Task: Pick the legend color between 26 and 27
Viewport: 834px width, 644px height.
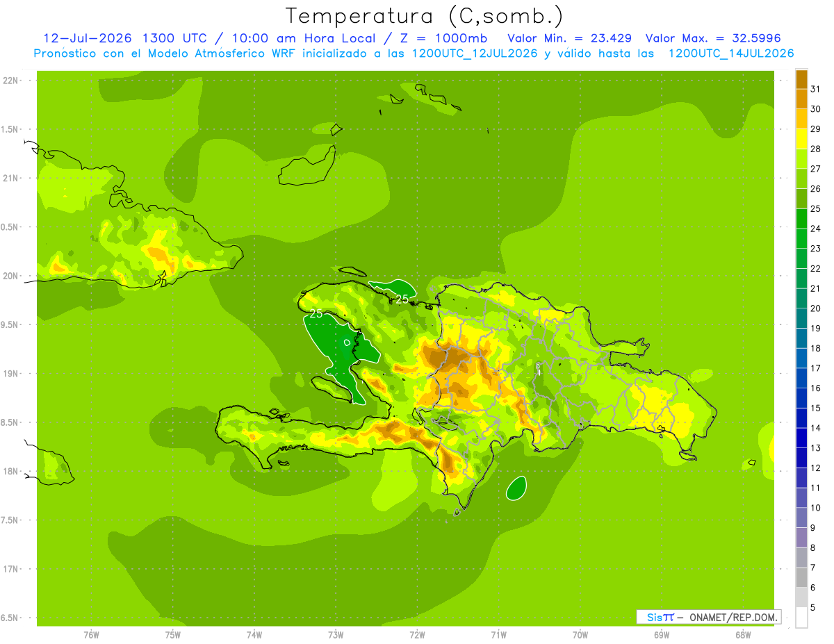Action: click(801, 179)
